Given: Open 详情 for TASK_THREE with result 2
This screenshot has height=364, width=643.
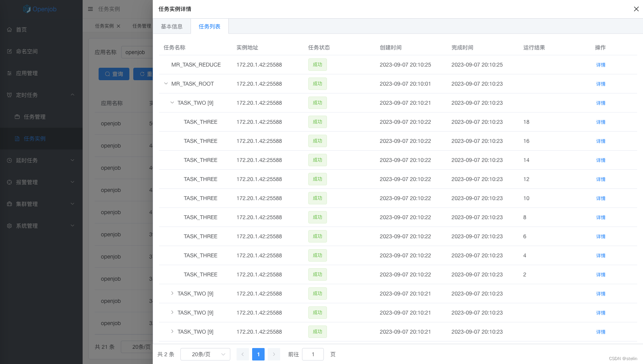Looking at the screenshot, I should 601,275.
